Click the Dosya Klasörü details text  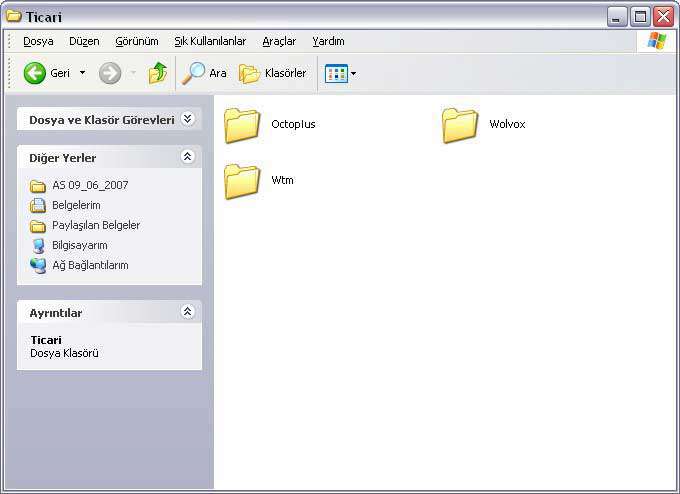click(x=64, y=353)
